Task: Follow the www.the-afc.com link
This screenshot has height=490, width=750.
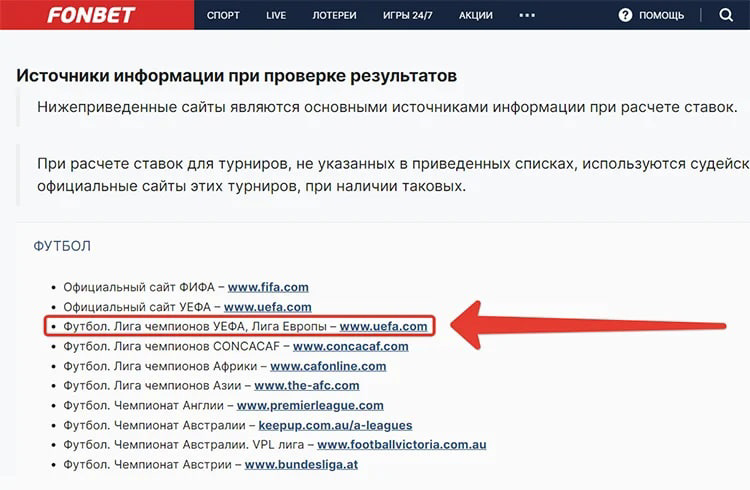Action: 306,385
